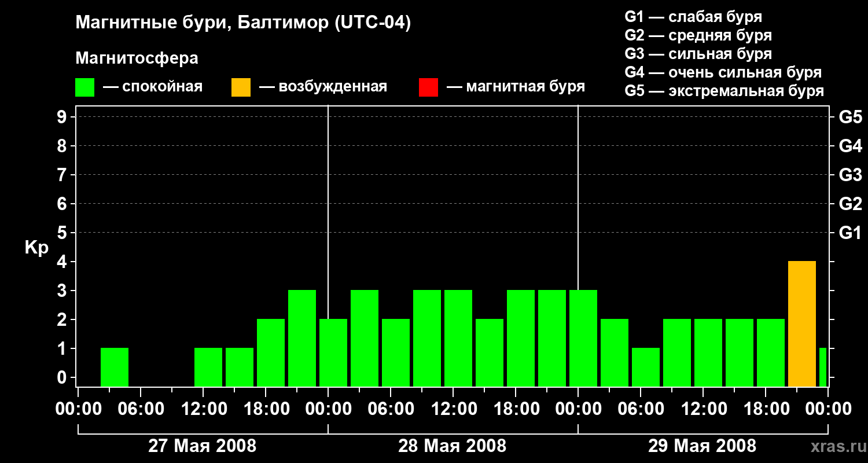The width and height of the screenshot is (868, 463).
Task: Click the red 'магнитная буря' legend swatch
Action: [428, 87]
